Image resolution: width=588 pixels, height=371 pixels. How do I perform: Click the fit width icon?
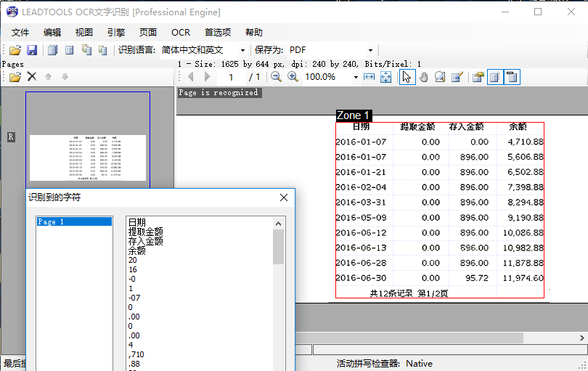pos(369,77)
